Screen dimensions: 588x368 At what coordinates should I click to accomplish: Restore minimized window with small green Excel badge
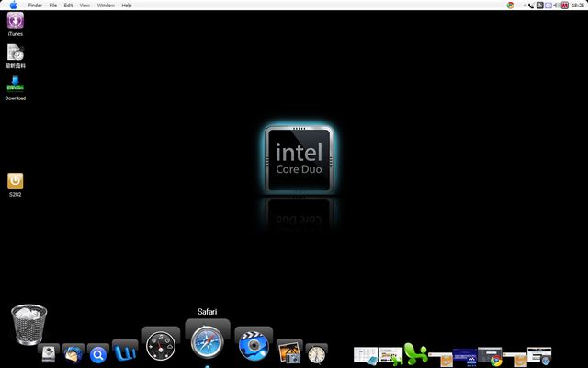coord(390,356)
